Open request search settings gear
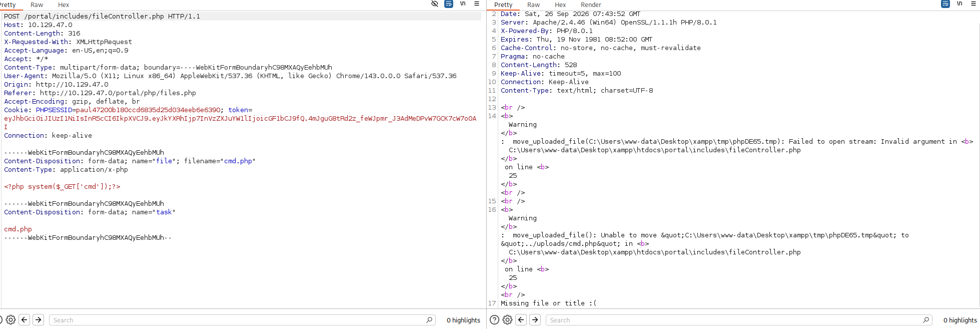 [11, 320]
